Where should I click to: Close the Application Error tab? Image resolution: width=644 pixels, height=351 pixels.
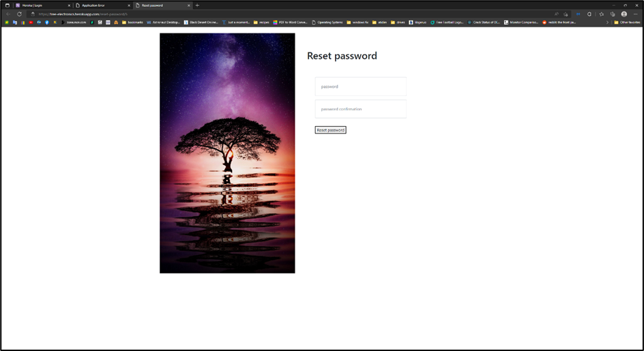(x=129, y=5)
